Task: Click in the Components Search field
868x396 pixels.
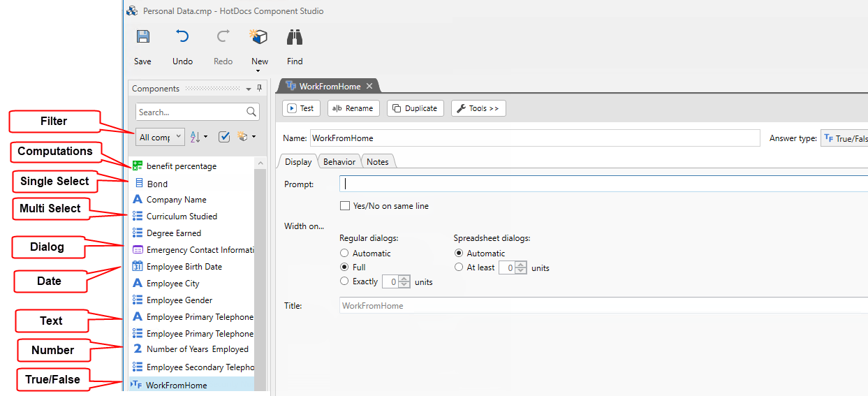Action: tap(190, 112)
